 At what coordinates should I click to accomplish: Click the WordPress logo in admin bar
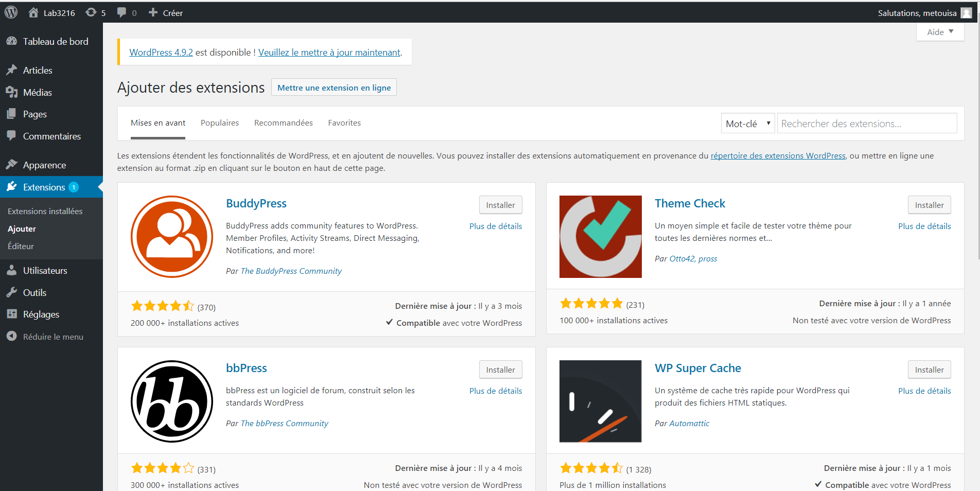(x=11, y=12)
